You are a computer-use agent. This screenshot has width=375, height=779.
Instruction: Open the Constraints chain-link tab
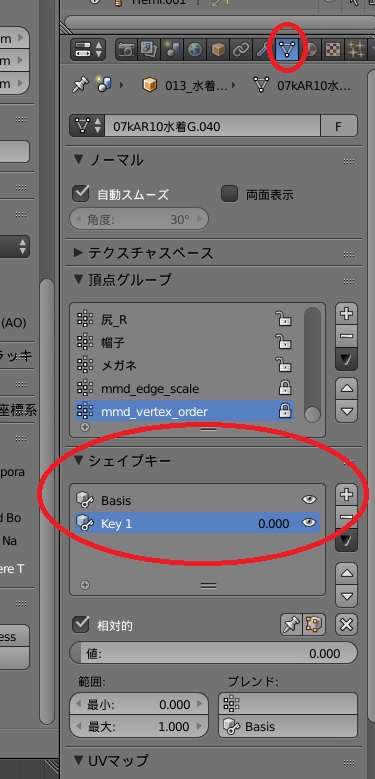(x=240, y=50)
